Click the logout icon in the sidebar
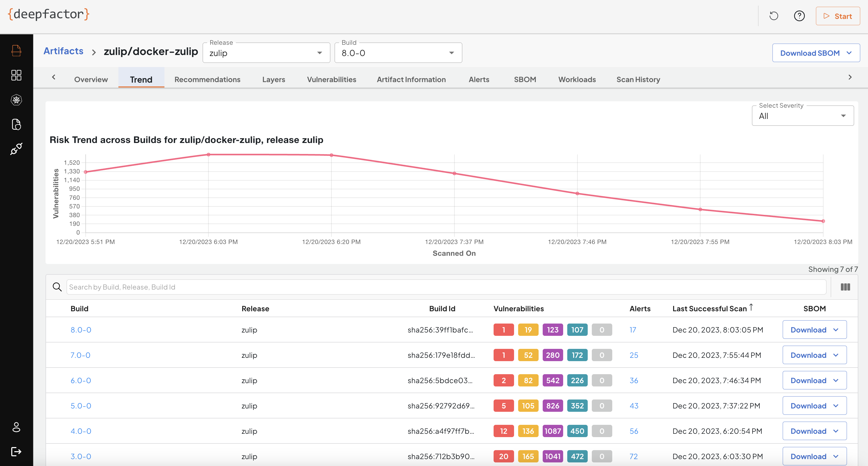Image resolution: width=868 pixels, height=466 pixels. 16,451
